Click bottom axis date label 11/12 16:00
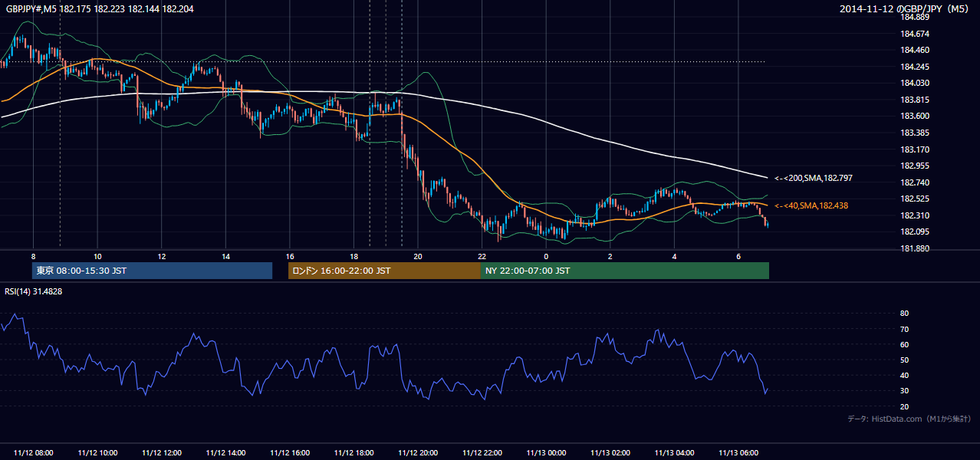The height and width of the screenshot is (460, 980). click(290, 453)
